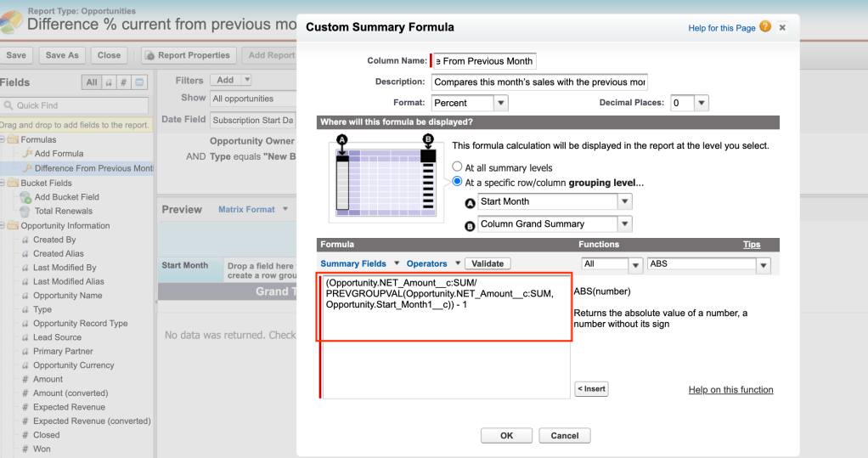The width and height of the screenshot is (868, 458).
Task: Click the Add Bucket Field icon
Action: [25, 197]
